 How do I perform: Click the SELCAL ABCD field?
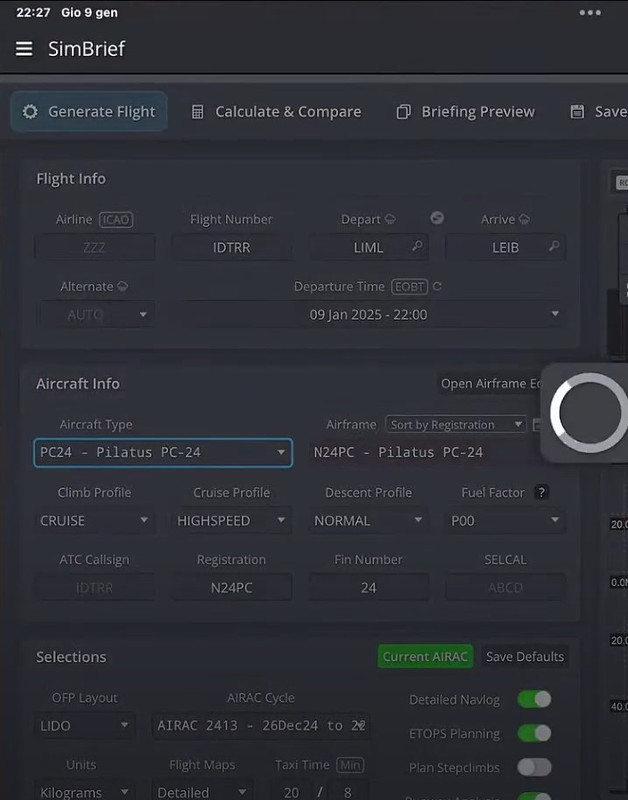pyautogui.click(x=505, y=588)
